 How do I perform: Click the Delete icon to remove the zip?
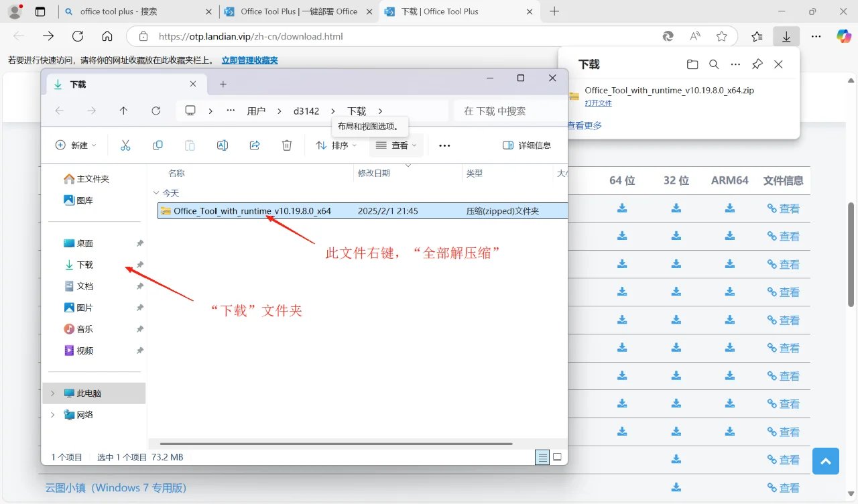(287, 145)
